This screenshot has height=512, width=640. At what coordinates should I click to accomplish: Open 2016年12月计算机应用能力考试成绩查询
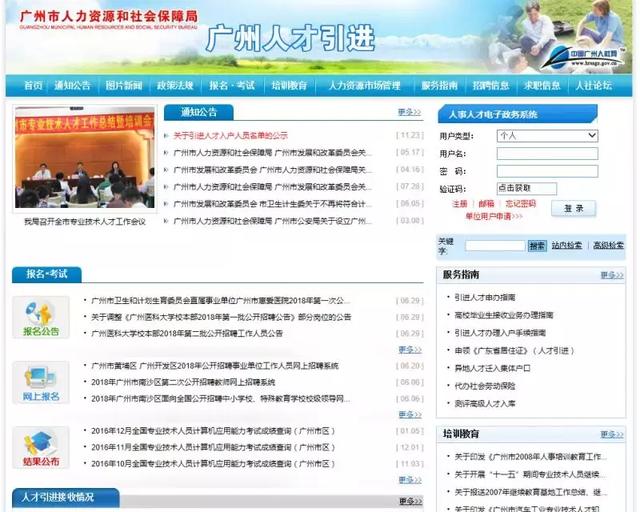213,431
